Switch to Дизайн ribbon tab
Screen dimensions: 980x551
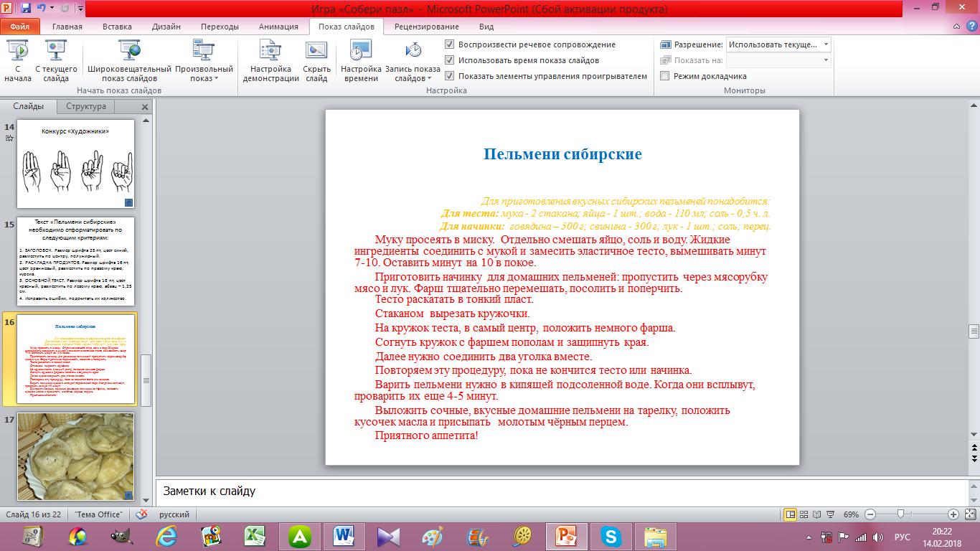[x=166, y=27]
